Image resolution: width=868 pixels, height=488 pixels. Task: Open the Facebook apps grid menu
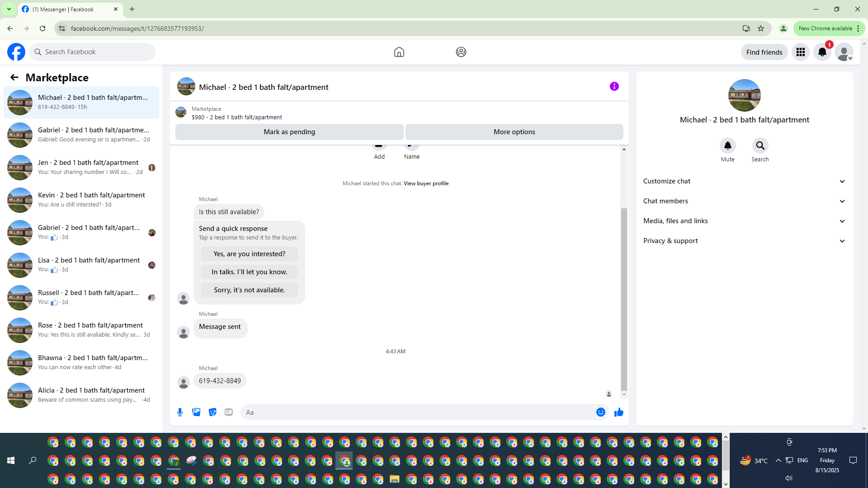(800, 52)
